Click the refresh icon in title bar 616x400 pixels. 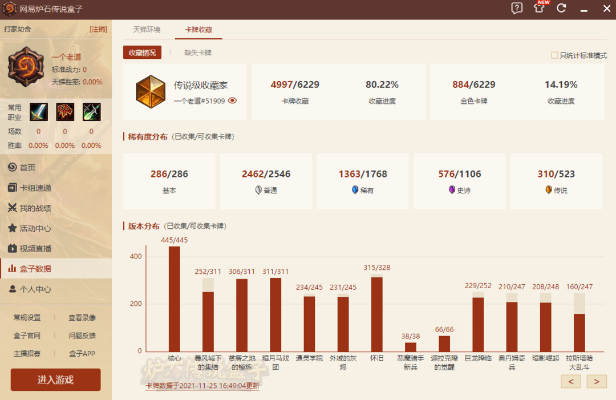[563, 8]
